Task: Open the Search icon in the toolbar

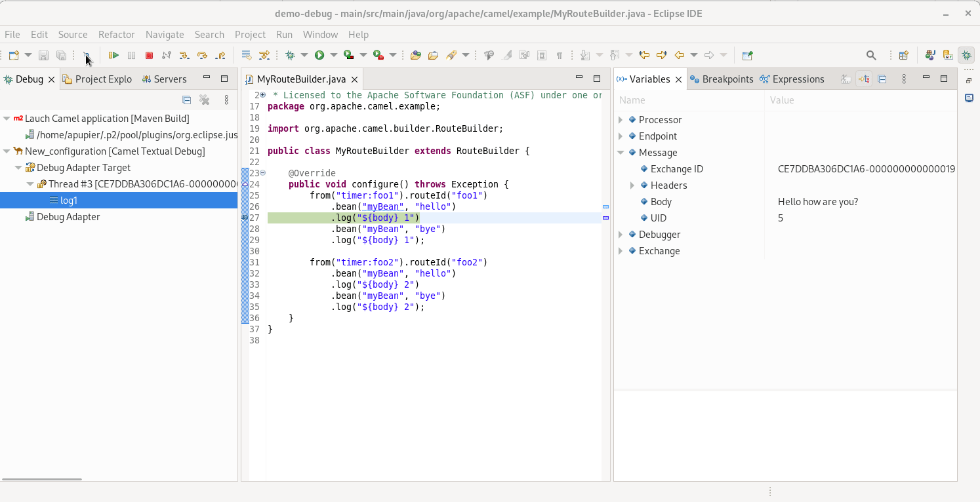Action: (x=871, y=55)
